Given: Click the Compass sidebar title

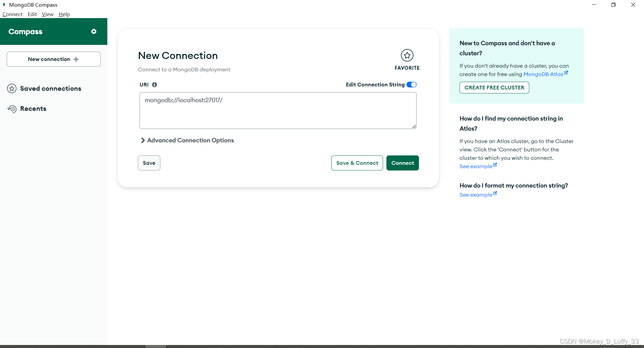Looking at the screenshot, I should coord(25,31).
